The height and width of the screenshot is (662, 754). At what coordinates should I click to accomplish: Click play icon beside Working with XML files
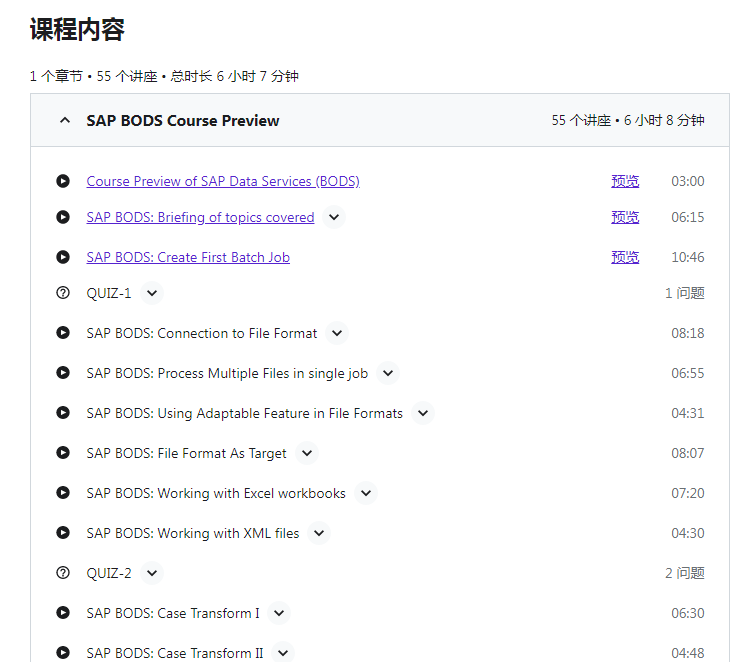pos(63,533)
